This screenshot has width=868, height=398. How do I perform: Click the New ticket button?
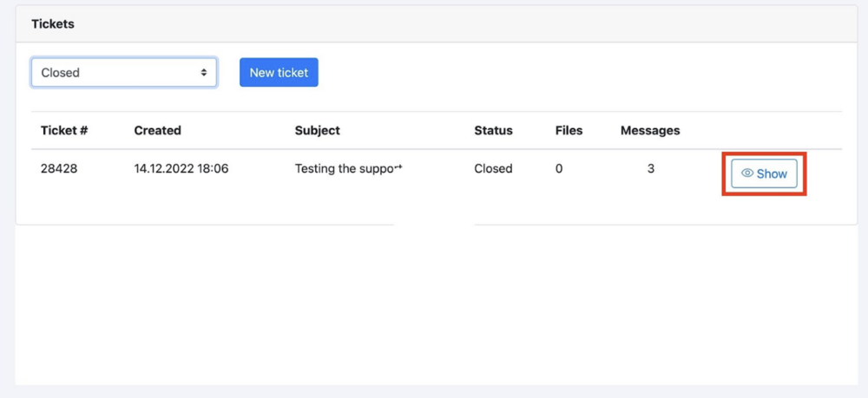[279, 73]
